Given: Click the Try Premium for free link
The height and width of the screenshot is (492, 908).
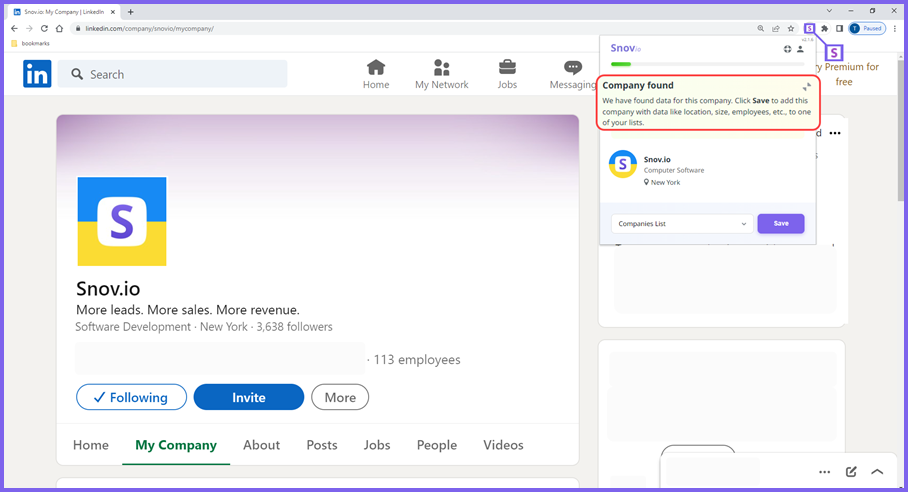Looking at the screenshot, I should [x=847, y=74].
